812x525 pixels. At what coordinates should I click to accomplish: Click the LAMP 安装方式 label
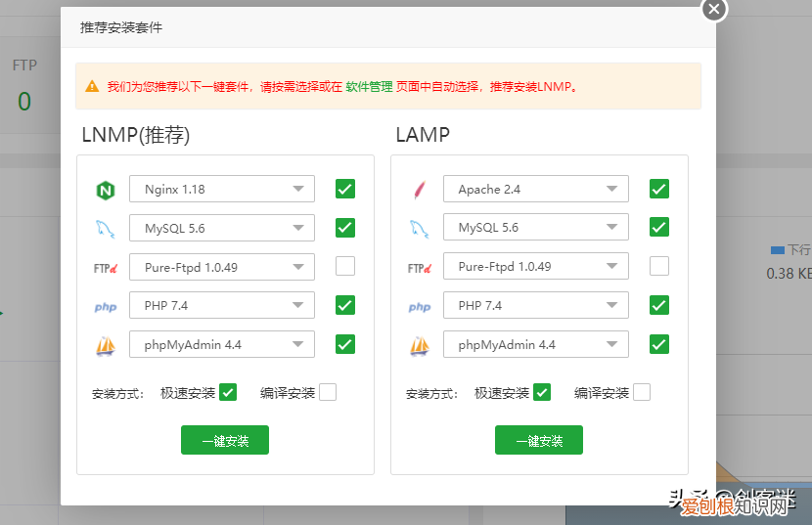click(431, 393)
